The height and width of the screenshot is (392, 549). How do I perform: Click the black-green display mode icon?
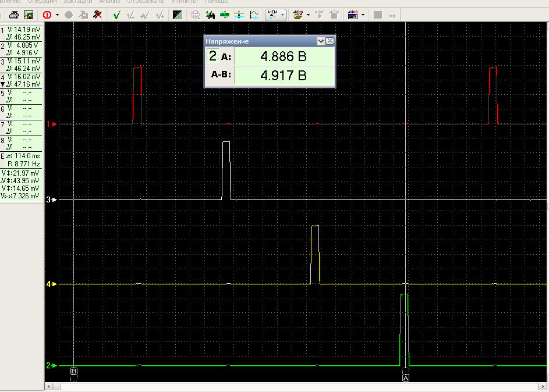point(177,15)
